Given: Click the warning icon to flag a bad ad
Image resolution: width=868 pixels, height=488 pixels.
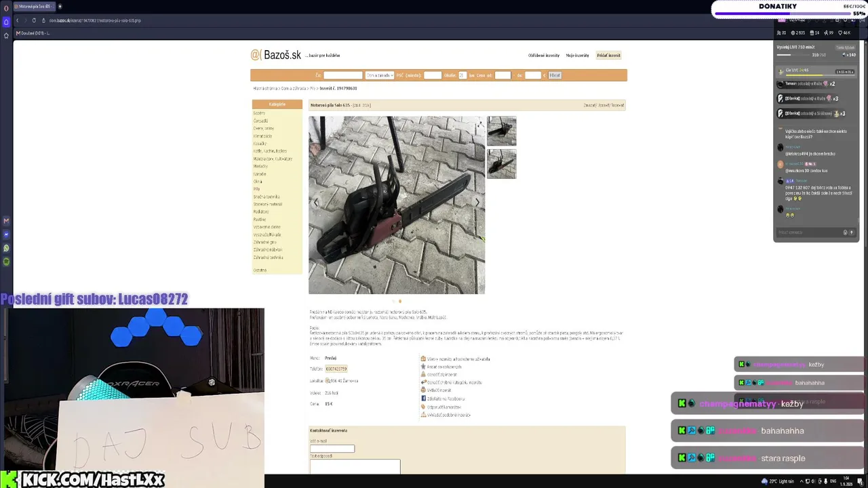Looking at the screenshot, I should [423, 374].
